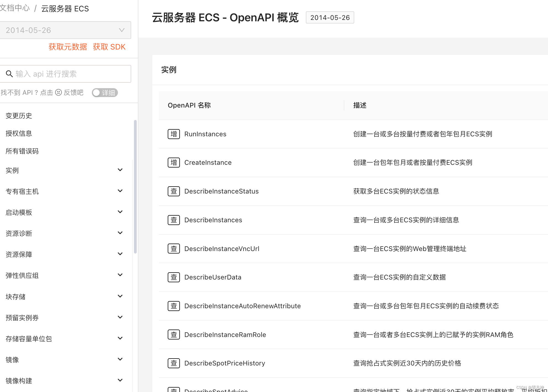Viewport: 548px width, 392px height.
Task: Click the 描述 column header
Action: click(x=360, y=105)
